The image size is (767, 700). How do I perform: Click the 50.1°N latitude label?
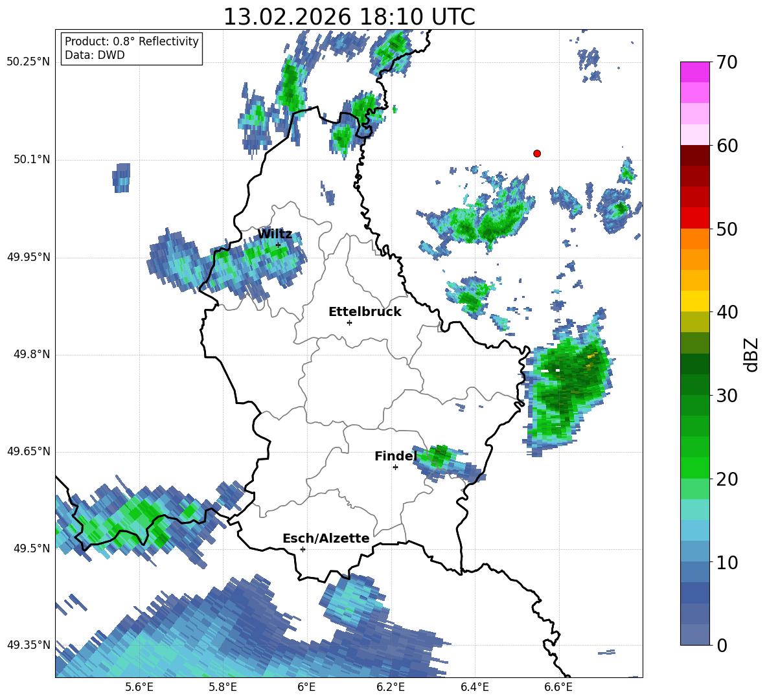32,159
